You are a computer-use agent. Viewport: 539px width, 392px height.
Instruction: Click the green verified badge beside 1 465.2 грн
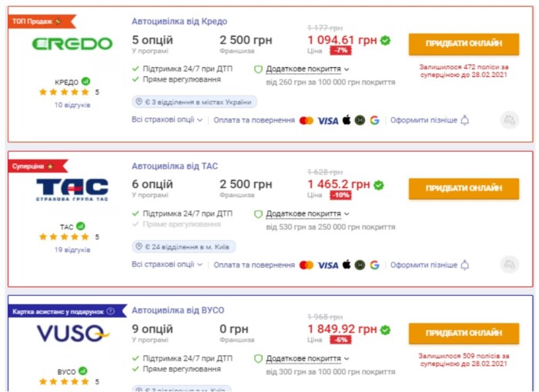379,185
